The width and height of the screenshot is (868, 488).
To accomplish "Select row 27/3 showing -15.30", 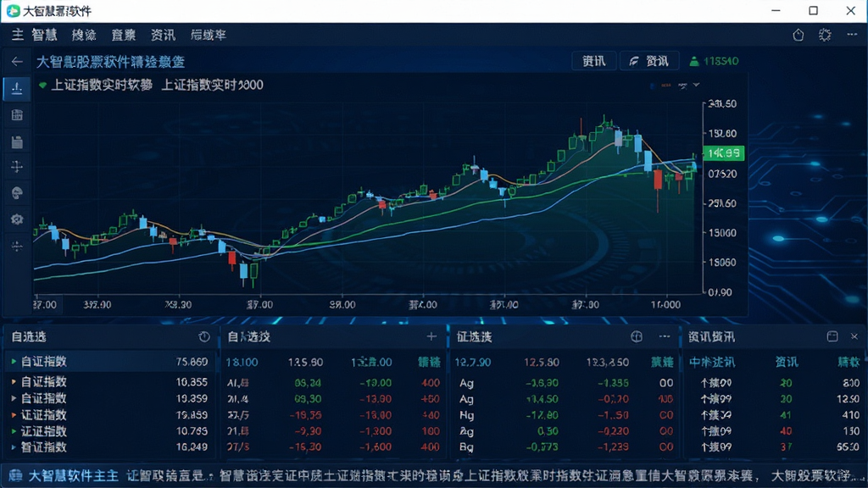I will pos(334,447).
